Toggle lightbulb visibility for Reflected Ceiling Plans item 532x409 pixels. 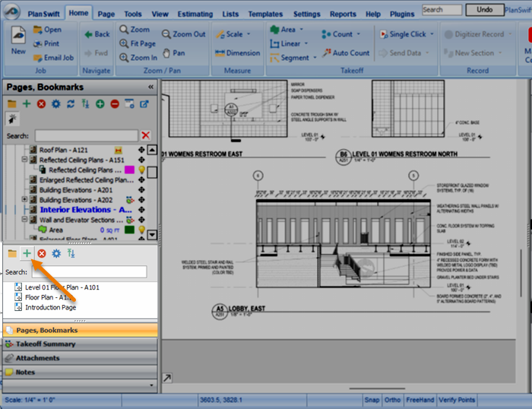142,170
